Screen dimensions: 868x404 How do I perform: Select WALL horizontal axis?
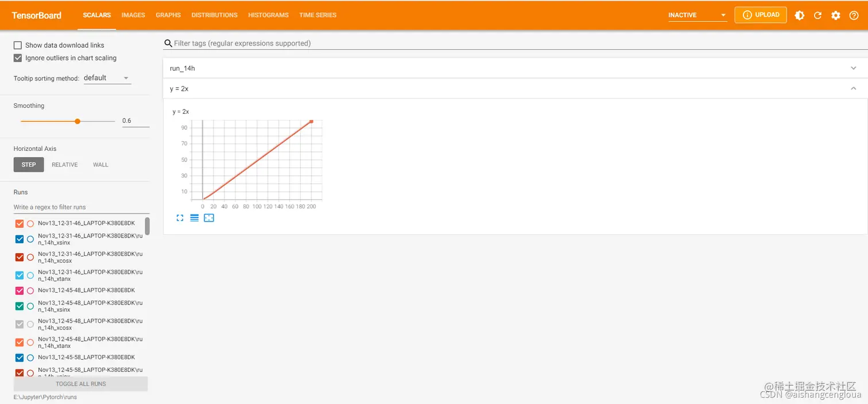(100, 165)
